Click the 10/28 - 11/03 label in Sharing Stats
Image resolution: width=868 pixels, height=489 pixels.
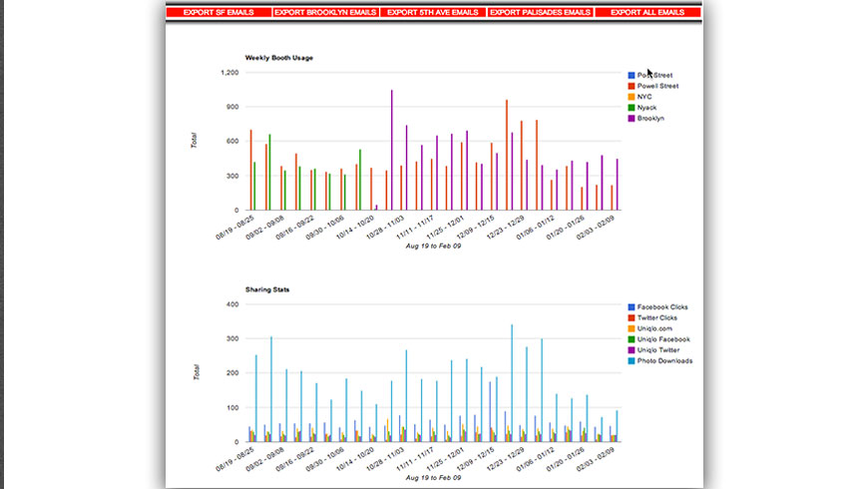click(385, 460)
